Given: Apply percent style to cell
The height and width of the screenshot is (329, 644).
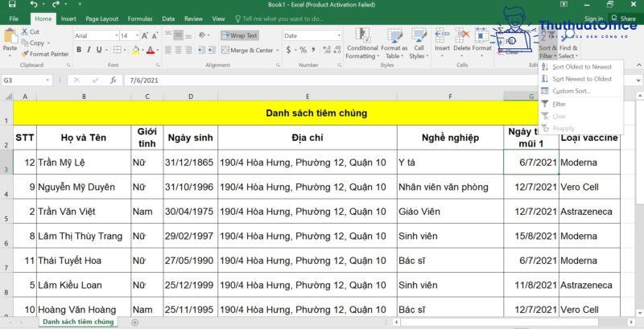Looking at the screenshot, I should pyautogui.click(x=303, y=50).
